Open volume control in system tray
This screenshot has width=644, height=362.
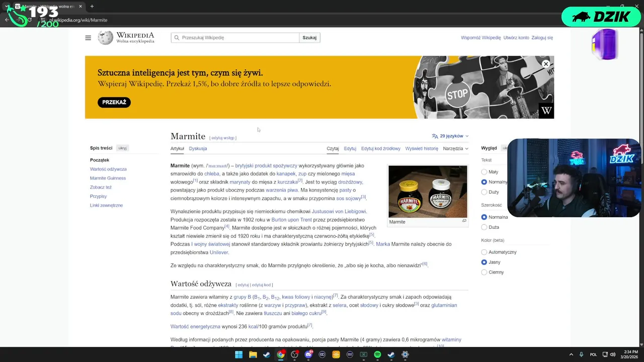click(613, 354)
